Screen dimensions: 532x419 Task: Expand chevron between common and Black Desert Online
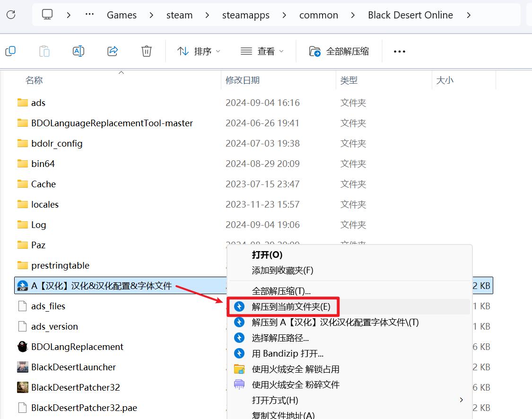(x=353, y=15)
